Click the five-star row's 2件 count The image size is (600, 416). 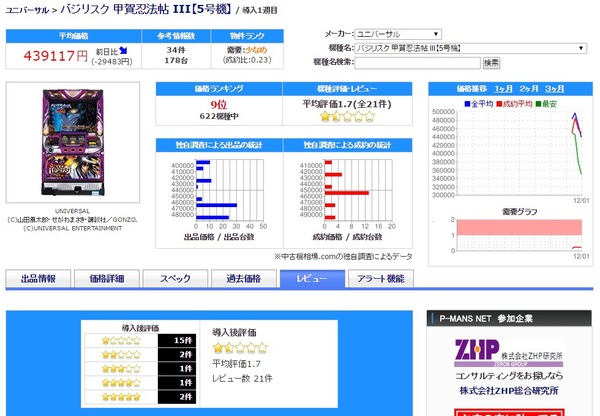click(x=186, y=397)
